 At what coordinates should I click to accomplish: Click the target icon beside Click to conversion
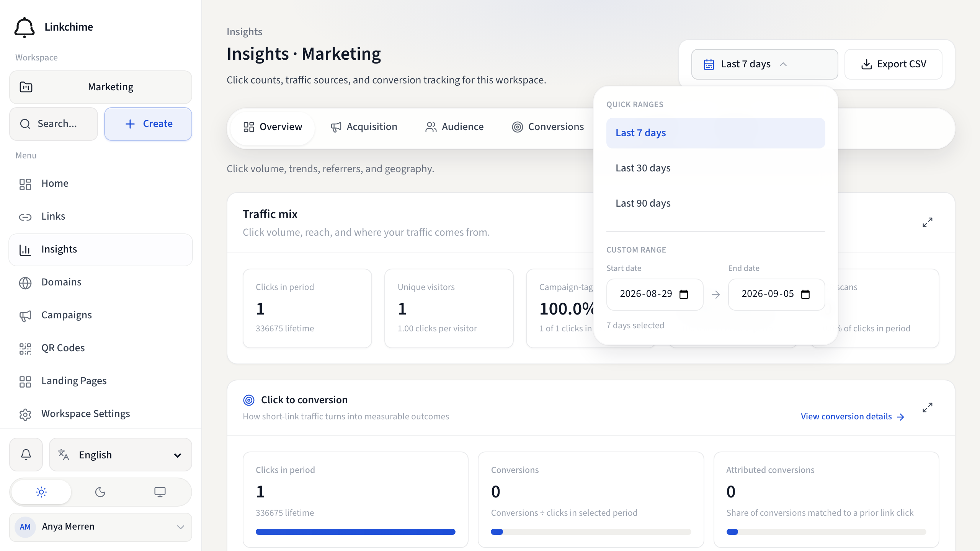249,400
